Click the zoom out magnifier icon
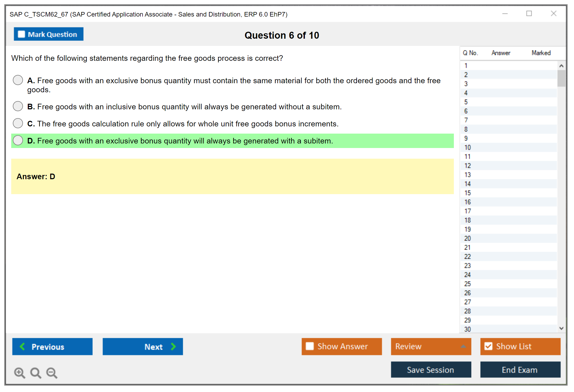This screenshot has width=574, height=392. (x=52, y=373)
